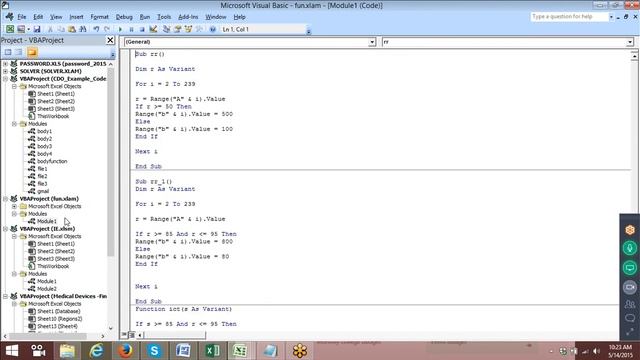Click the Insert UserForm toolbar icon

coord(20,29)
